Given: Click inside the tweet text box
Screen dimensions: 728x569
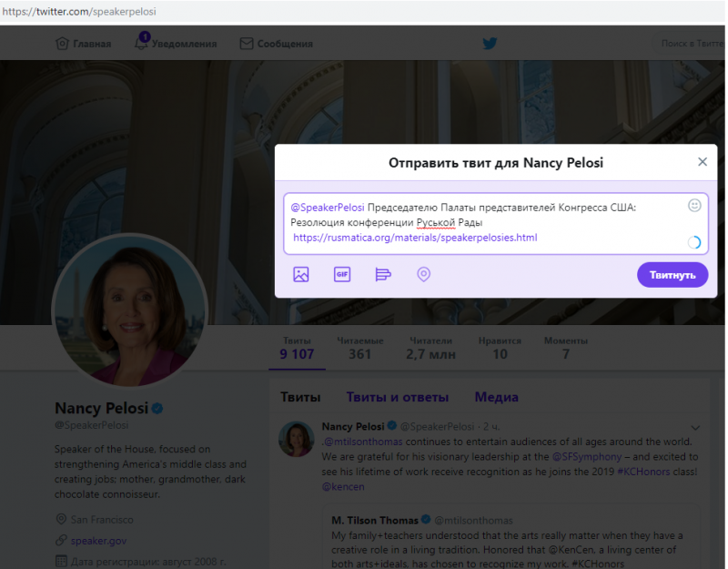Looking at the screenshot, I should click(496, 223).
